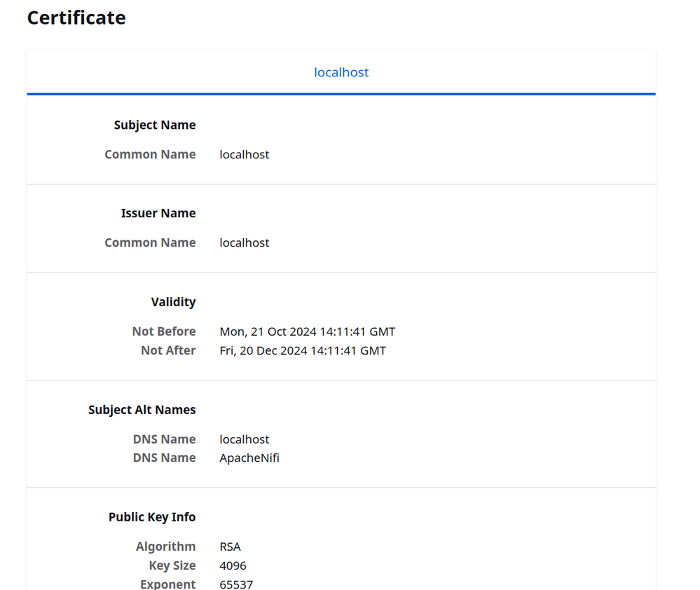Click the Certificate page heading
Screen dimensions: 700x590
click(x=76, y=18)
